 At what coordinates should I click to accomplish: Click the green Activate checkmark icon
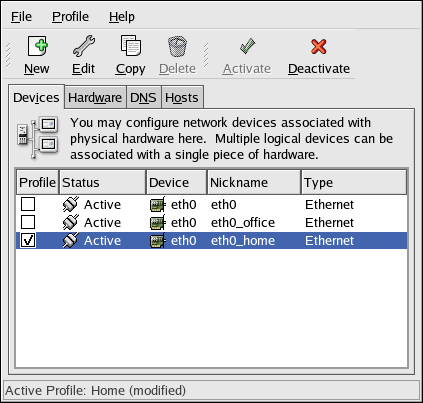pyautogui.click(x=247, y=46)
